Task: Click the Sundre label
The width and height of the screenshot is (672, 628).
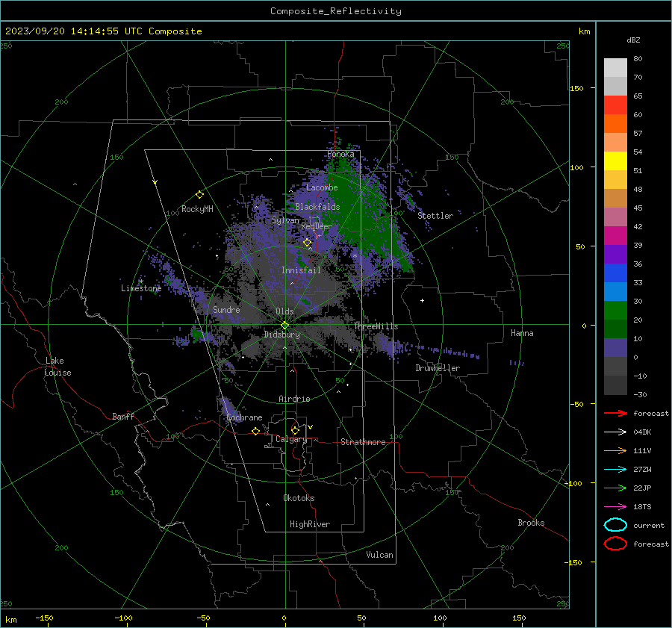Action: tap(226, 309)
